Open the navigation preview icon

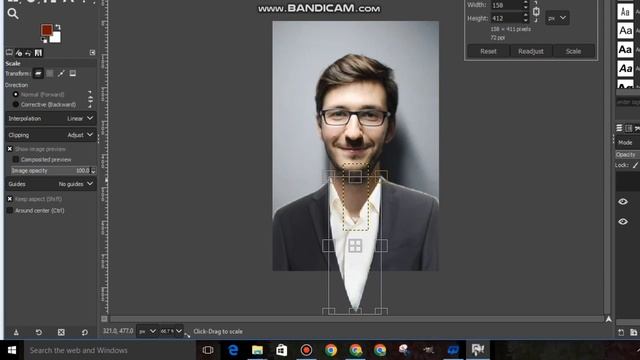[x=609, y=319]
